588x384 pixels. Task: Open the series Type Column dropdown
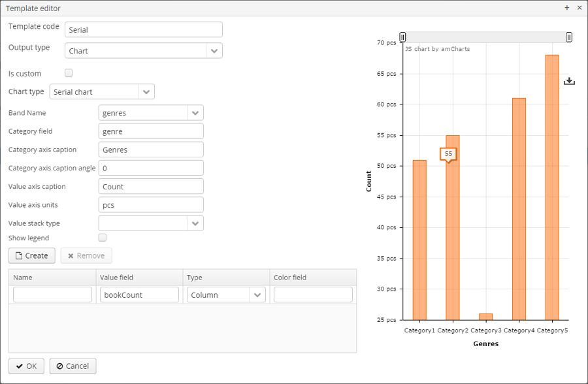257,295
